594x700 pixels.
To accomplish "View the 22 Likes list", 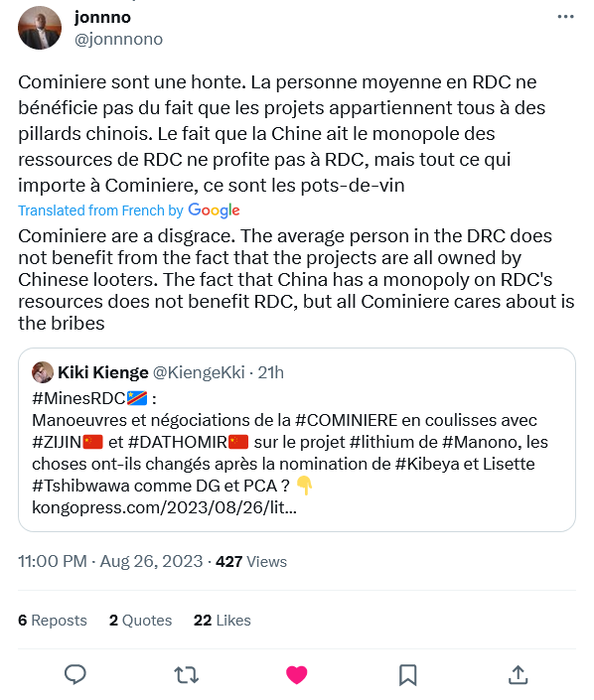I will click(222, 621).
